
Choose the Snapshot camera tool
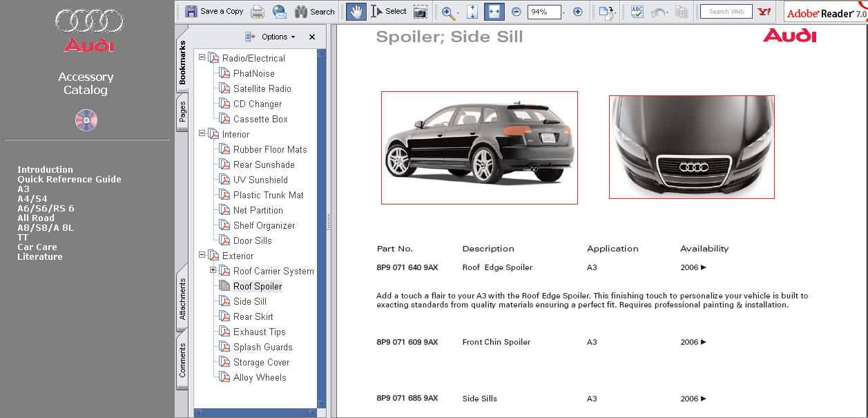(x=419, y=12)
